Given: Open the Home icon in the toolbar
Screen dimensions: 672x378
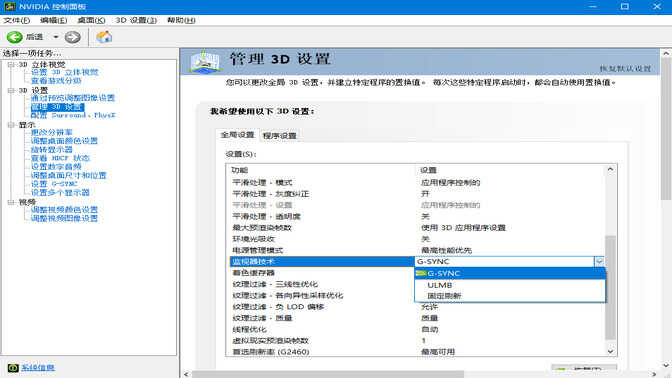Looking at the screenshot, I should pos(104,37).
